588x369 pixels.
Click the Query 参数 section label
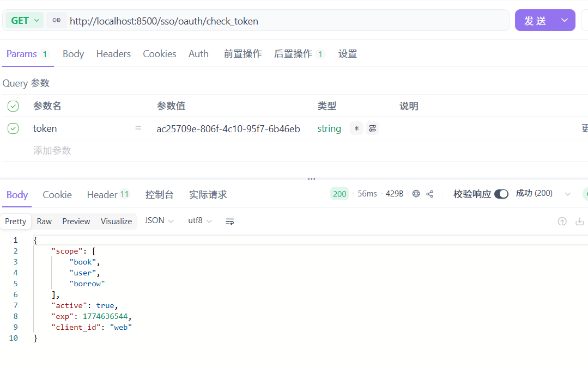coord(26,83)
